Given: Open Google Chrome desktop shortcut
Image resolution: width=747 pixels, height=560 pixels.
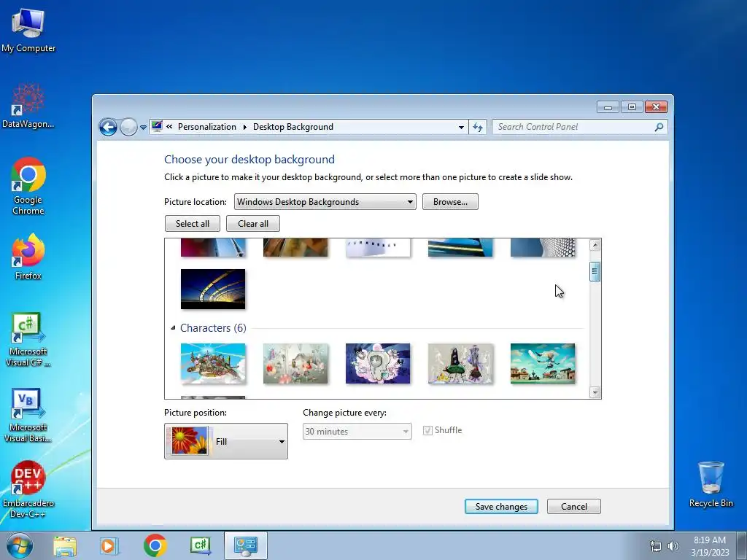Looking at the screenshot, I should (28, 186).
